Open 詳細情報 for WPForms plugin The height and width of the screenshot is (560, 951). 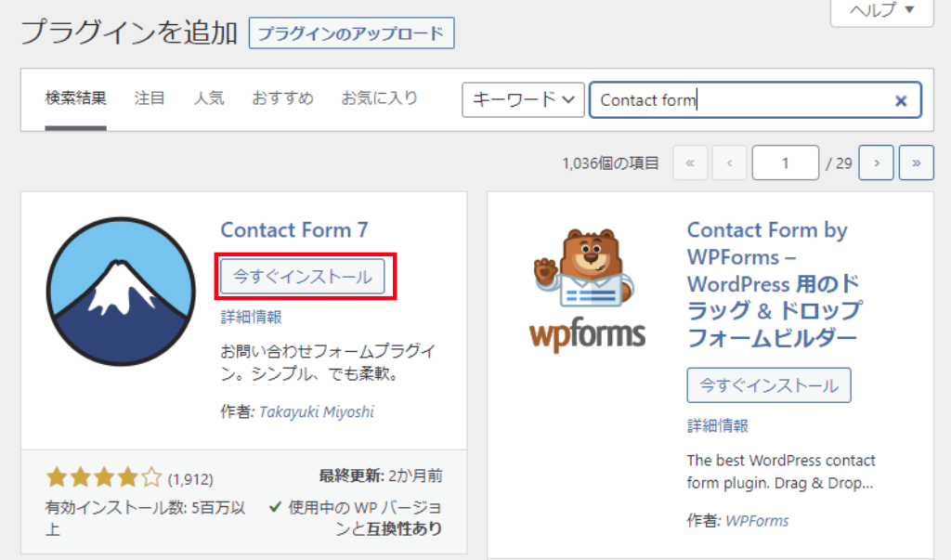coord(718,426)
